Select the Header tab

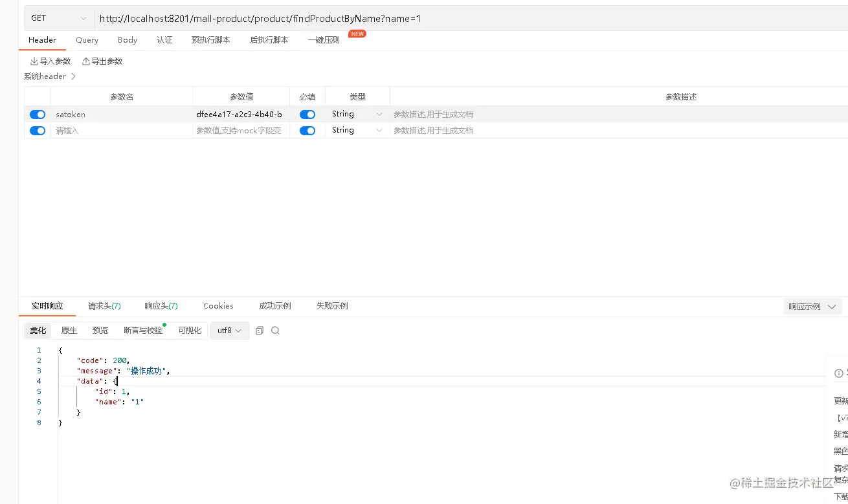coord(42,40)
